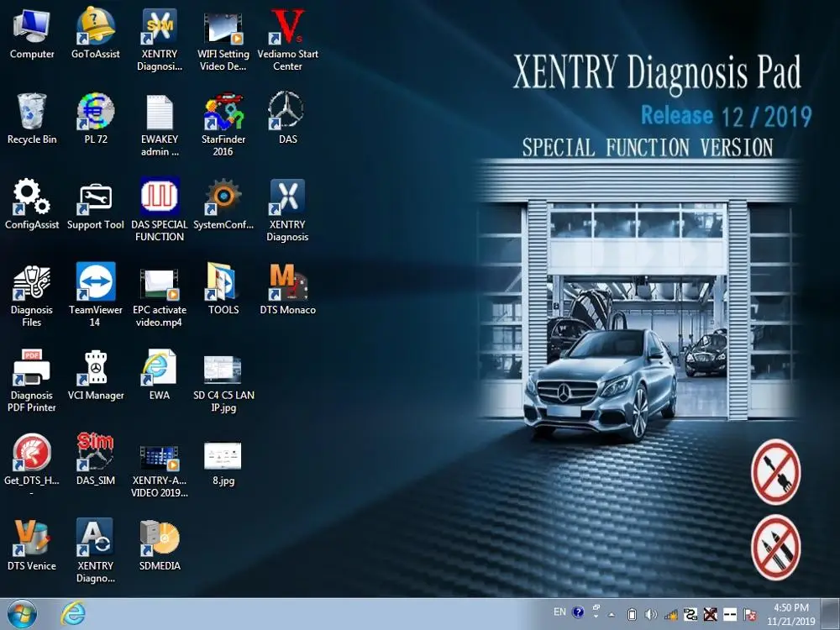The height and width of the screenshot is (630, 840).
Task: Expand the hidden system tray icons arrow
Action: pyautogui.click(x=612, y=614)
